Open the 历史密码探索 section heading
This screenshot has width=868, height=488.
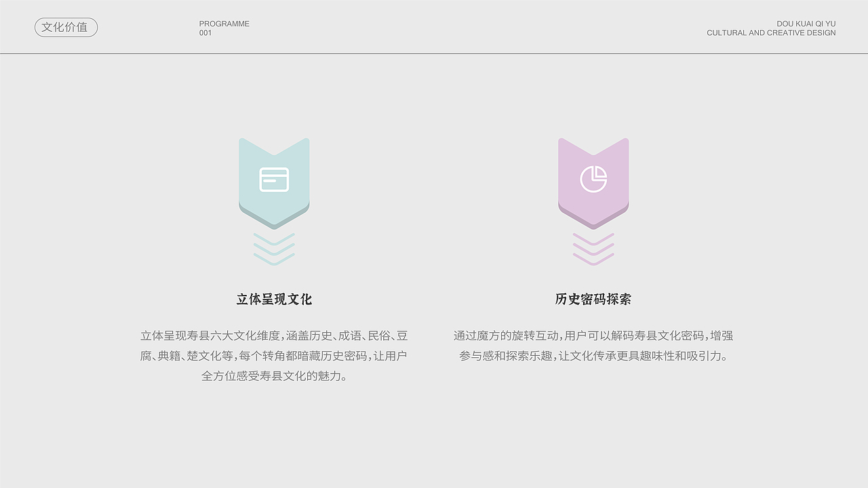(593, 298)
